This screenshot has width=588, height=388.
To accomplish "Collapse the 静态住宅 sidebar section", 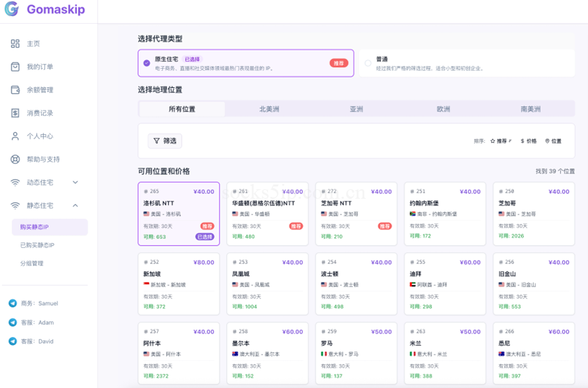I will 75,206.
